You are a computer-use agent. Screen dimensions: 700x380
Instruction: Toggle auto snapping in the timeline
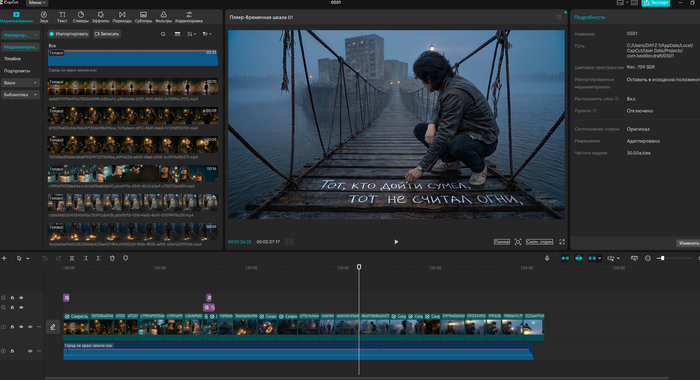click(579, 258)
